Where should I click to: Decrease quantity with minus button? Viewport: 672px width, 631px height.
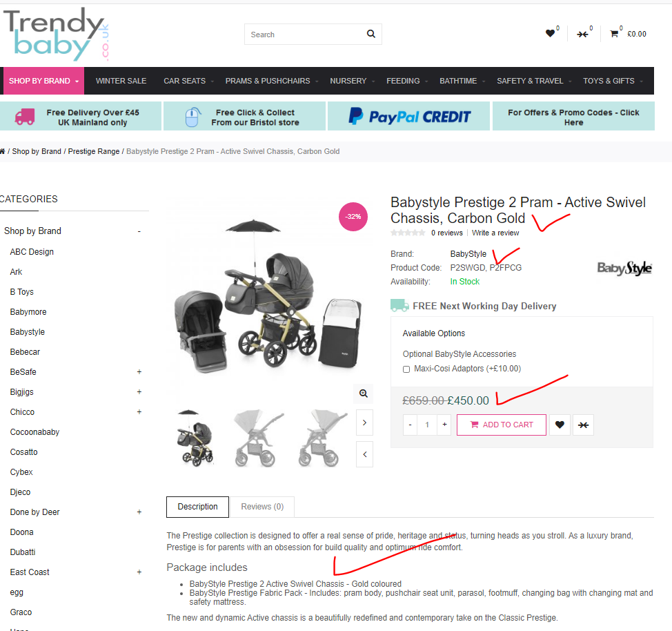point(410,425)
